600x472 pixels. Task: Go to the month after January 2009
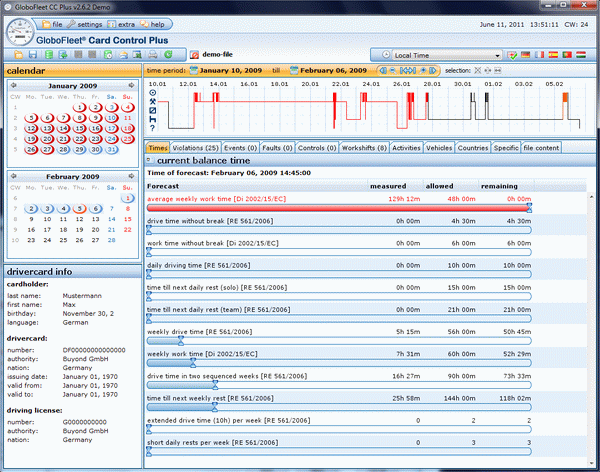[x=131, y=85]
